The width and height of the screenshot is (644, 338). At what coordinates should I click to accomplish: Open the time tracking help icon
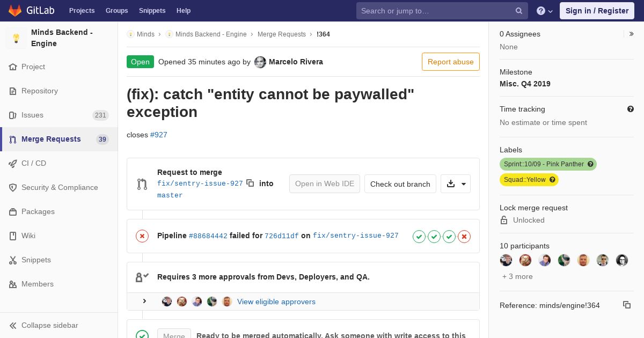(x=631, y=109)
